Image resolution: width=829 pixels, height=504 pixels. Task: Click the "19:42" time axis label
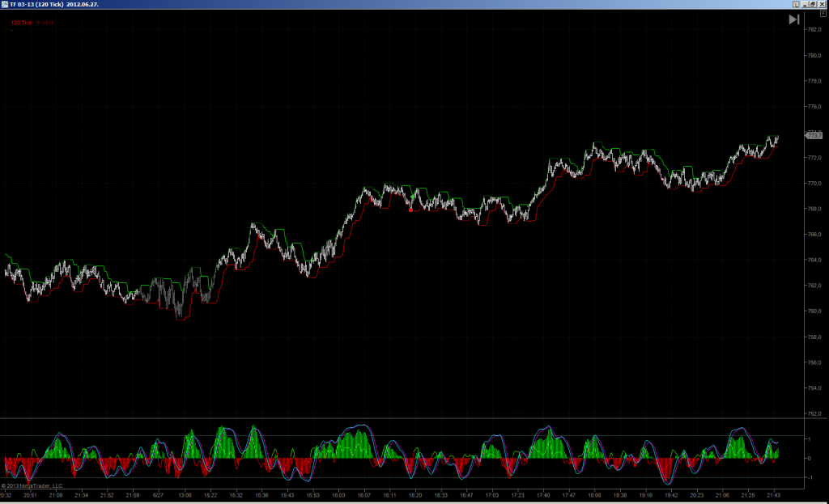(671, 496)
